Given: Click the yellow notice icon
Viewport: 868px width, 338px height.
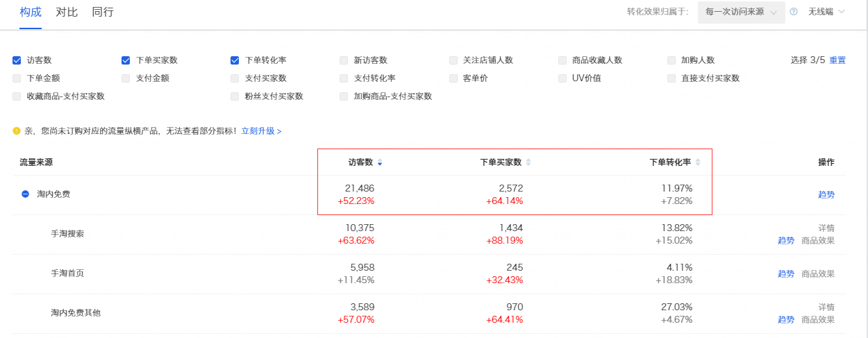Looking at the screenshot, I should click(x=17, y=130).
